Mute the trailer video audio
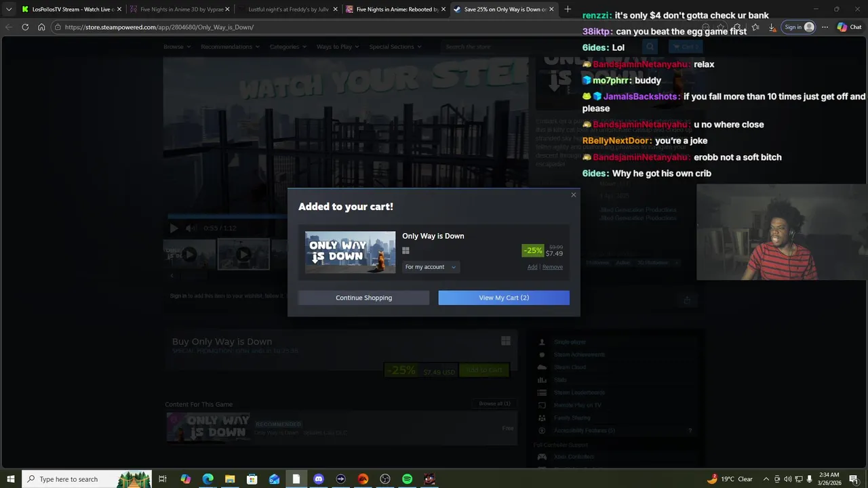Screen dimensions: 868x488 191,228
